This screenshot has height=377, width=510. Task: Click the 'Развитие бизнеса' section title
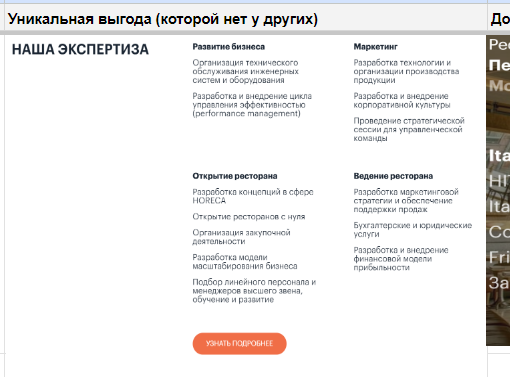(229, 47)
